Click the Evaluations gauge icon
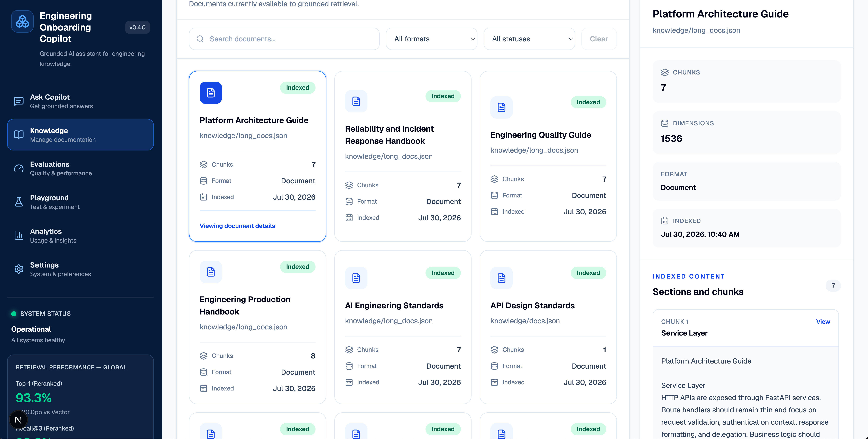 tap(19, 168)
